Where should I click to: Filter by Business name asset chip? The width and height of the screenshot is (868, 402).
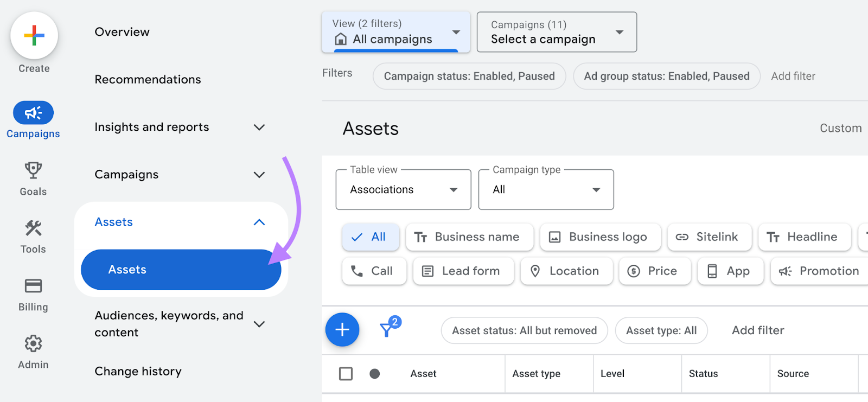click(469, 237)
